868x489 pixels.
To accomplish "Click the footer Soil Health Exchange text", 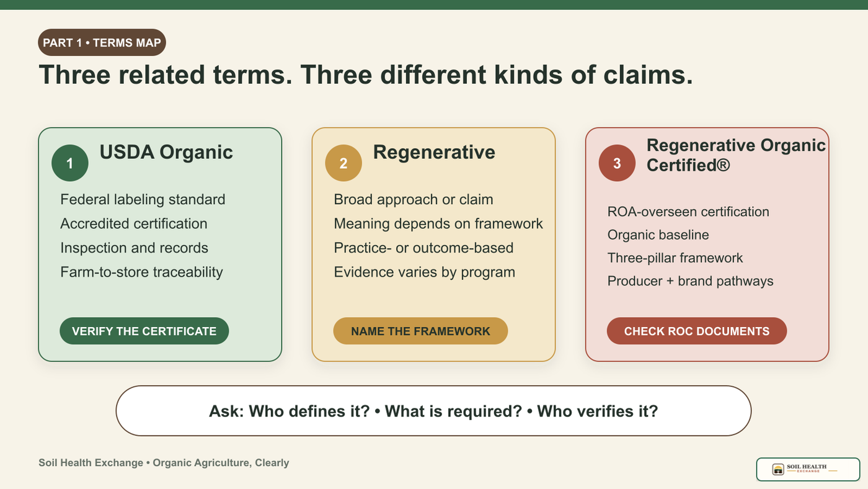I will (x=164, y=463).
